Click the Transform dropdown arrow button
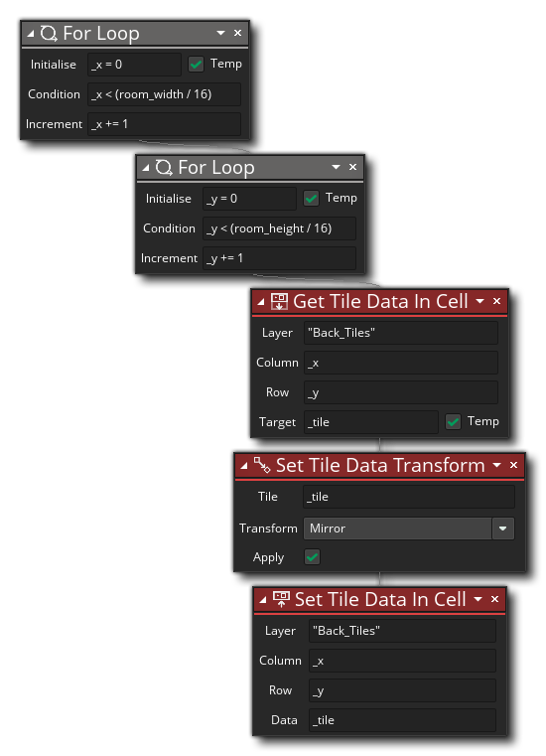 pyautogui.click(x=503, y=529)
